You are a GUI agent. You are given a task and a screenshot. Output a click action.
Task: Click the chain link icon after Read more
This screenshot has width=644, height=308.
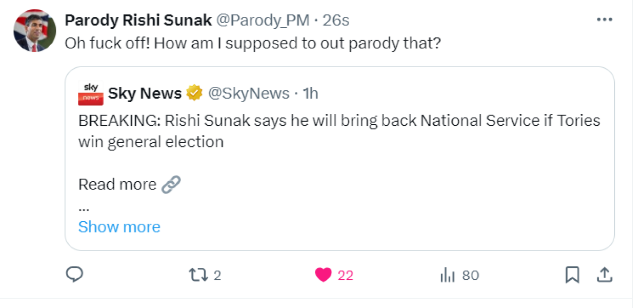point(172,184)
